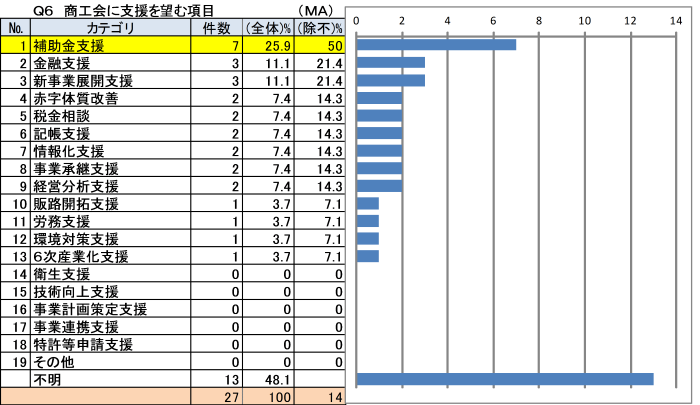The height and width of the screenshot is (405, 700).
Task: Click the '(MA)' label above the table
Action: [316, 10]
